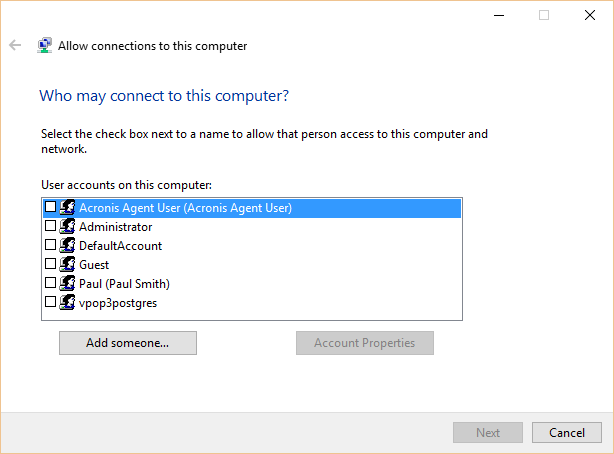Click the vpop3postgres user icon
The width and height of the screenshot is (614, 454).
coord(67,302)
